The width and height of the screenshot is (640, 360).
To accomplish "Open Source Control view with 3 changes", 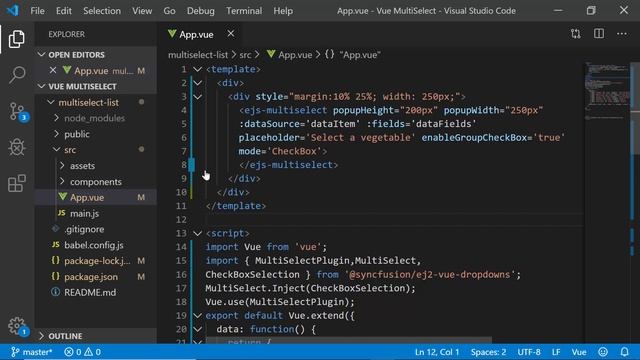I will 18,111.
